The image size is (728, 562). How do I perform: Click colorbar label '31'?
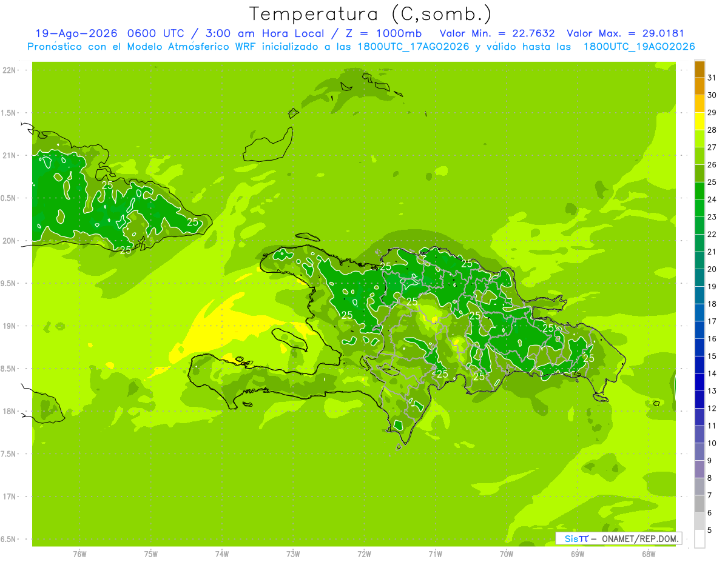(712, 78)
